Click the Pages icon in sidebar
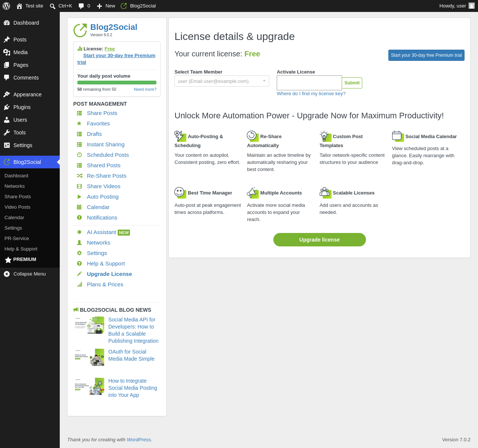 click(x=7, y=65)
